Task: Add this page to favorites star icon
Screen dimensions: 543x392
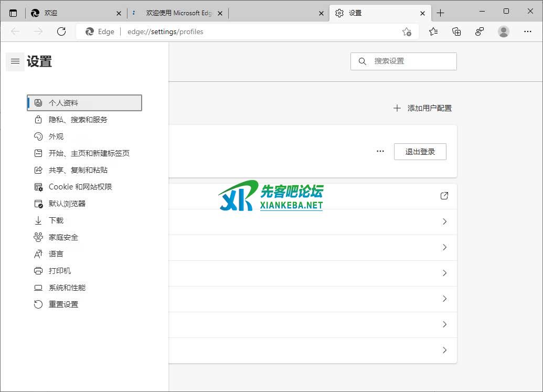Action: click(407, 31)
